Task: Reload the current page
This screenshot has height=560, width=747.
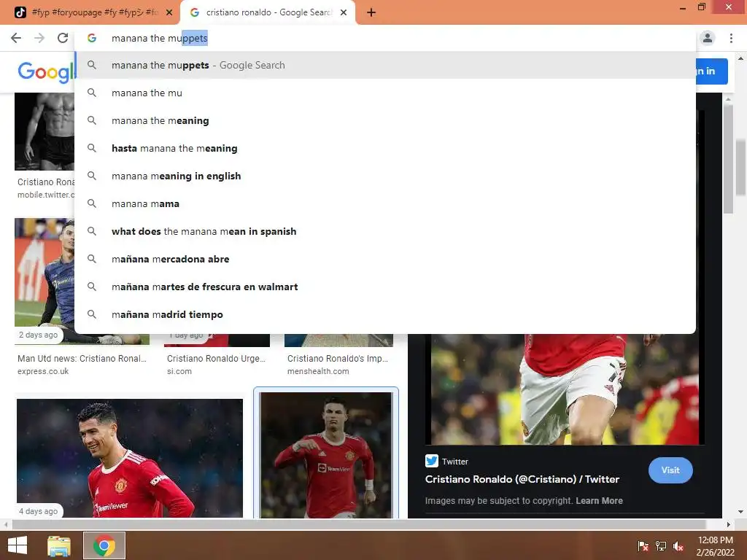Action: 63,38
